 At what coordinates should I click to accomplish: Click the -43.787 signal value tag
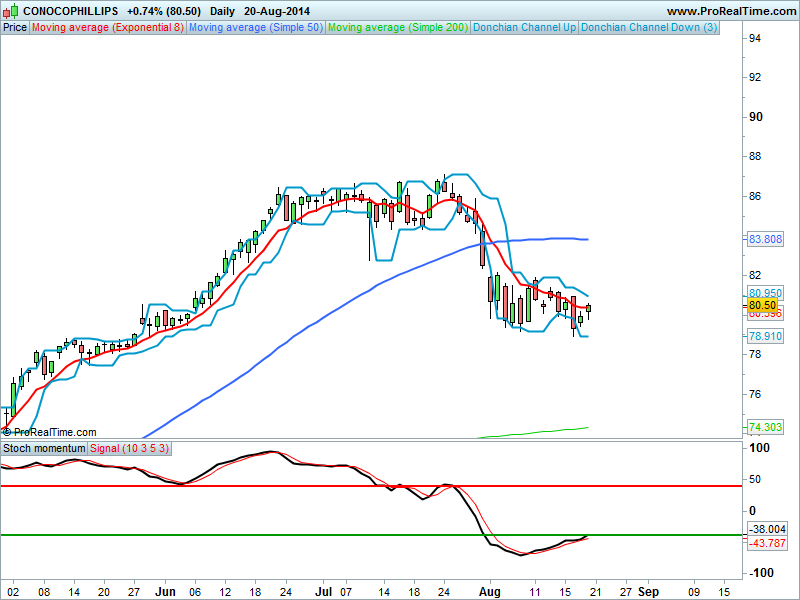(x=767, y=543)
